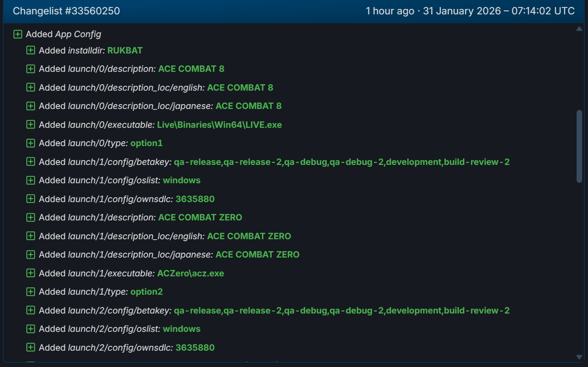Click plus icon beside launch/0/type option1
The width and height of the screenshot is (588, 367).
(x=31, y=143)
